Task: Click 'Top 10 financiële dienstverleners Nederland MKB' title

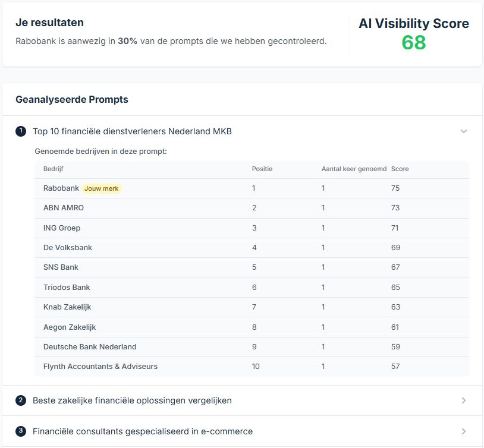Action: [132, 131]
